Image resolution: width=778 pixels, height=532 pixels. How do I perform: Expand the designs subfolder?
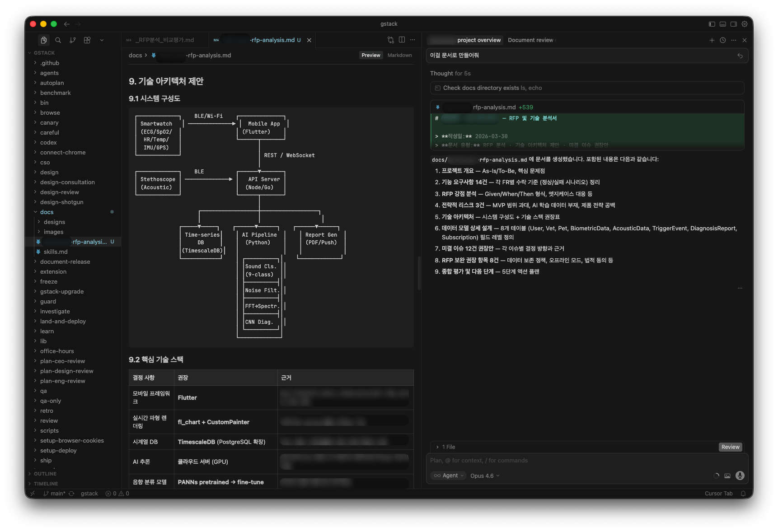pyautogui.click(x=73, y=222)
